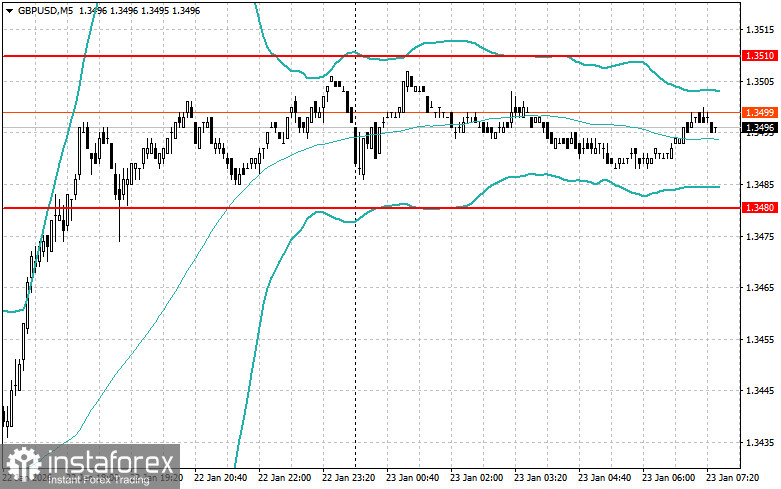Click the 1.3505 price axis value

coord(760,82)
